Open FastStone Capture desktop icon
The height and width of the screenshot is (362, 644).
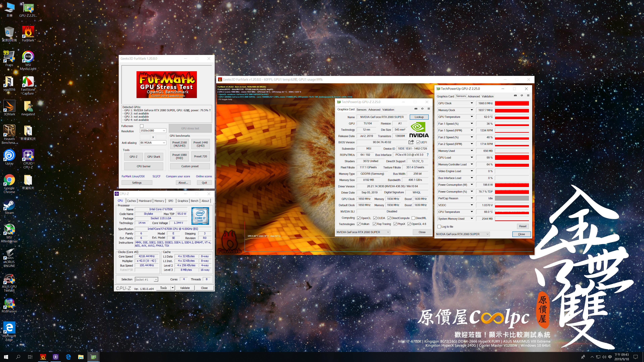pos(28,85)
